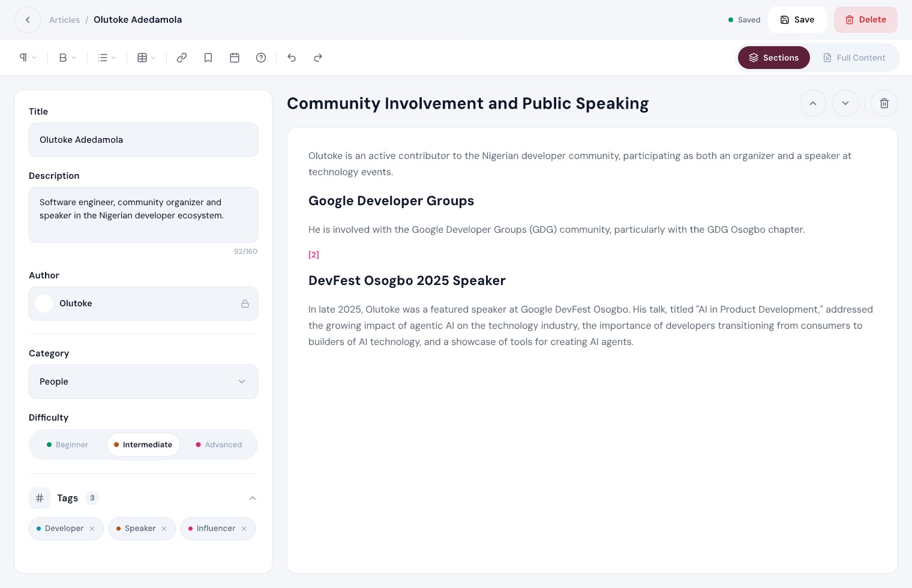Open the paragraph style dropdown
The height and width of the screenshot is (588, 912).
pyautogui.click(x=28, y=58)
